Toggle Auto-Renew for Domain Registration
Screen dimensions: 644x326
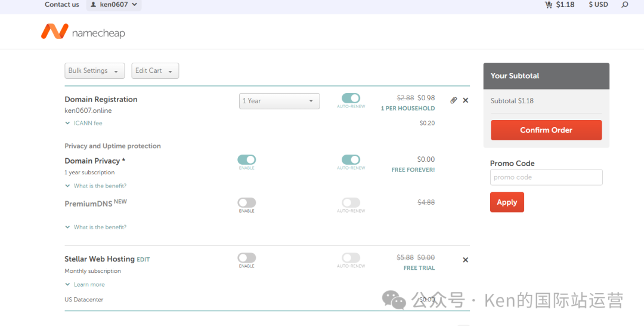coord(351,99)
